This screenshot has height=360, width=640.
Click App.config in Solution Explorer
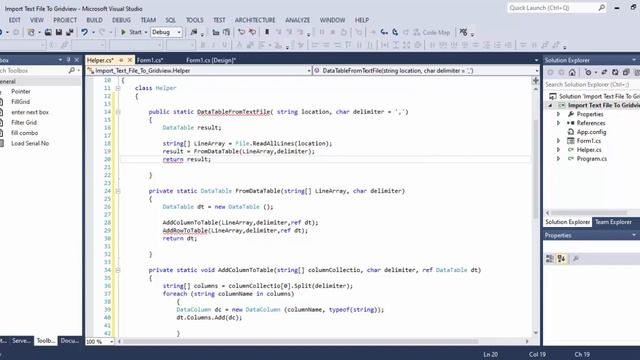(x=591, y=132)
